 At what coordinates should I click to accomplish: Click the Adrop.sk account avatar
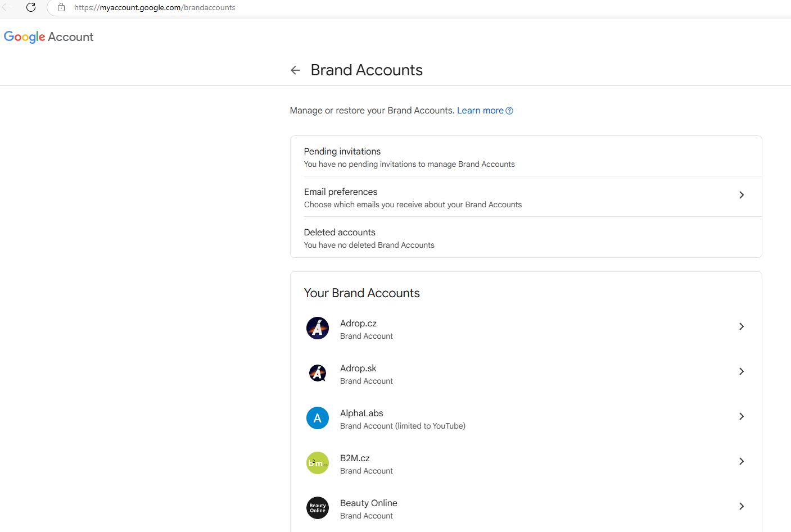(x=318, y=373)
